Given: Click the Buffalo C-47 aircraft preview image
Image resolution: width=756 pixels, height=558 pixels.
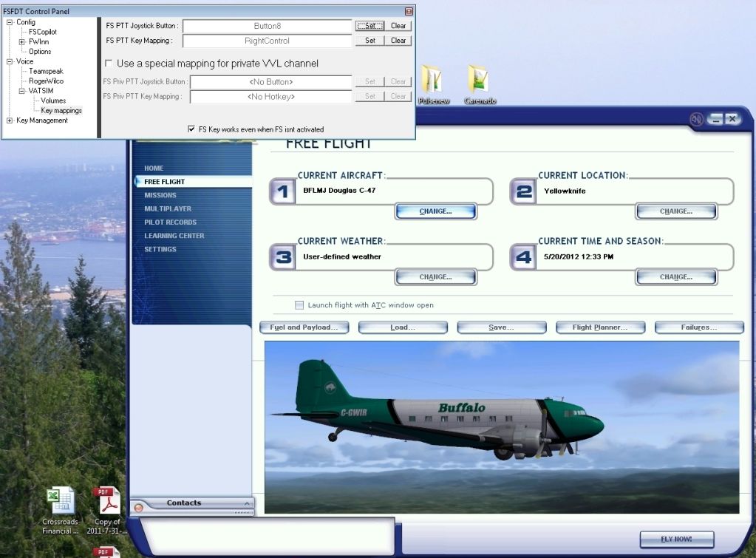Looking at the screenshot, I should 502,427.
